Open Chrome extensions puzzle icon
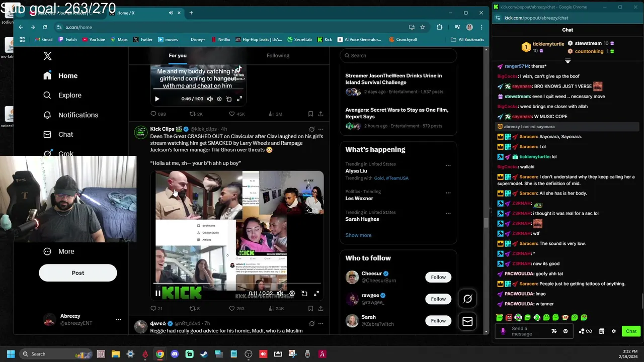The image size is (644, 362). click(439, 27)
